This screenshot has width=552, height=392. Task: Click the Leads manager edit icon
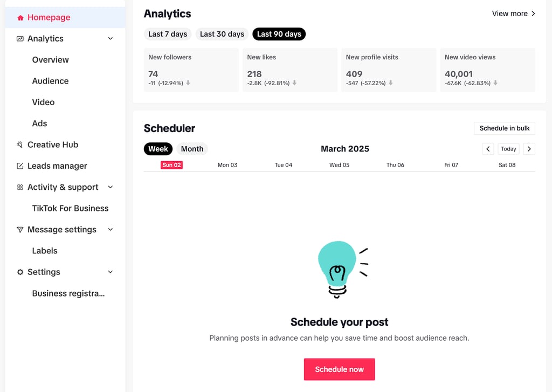(x=20, y=166)
